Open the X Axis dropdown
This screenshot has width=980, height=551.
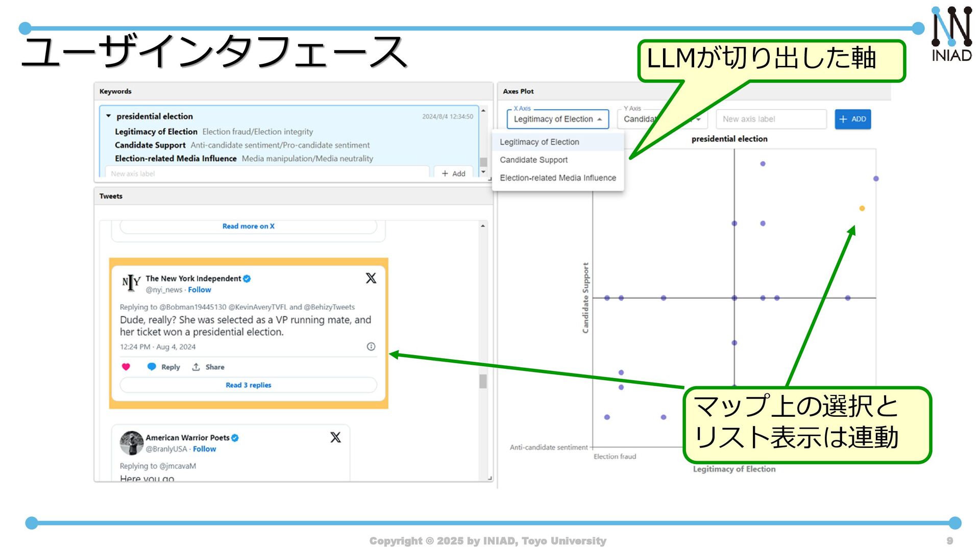(557, 119)
